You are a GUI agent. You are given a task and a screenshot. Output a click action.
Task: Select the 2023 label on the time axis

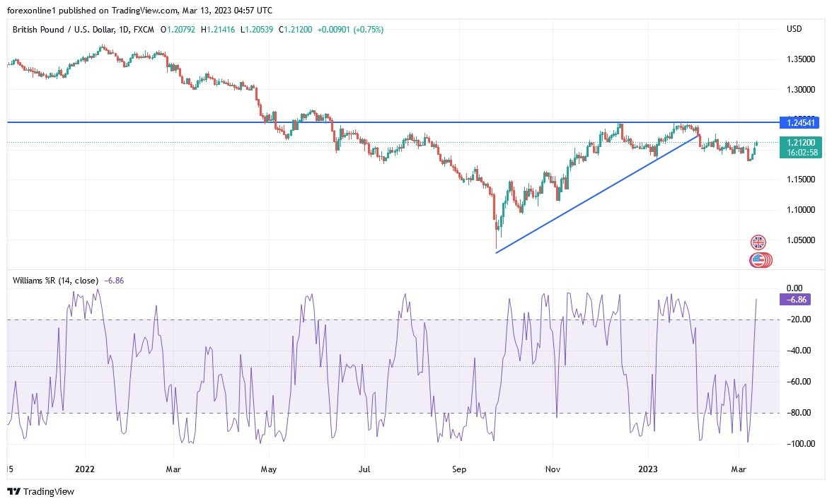[649, 469]
